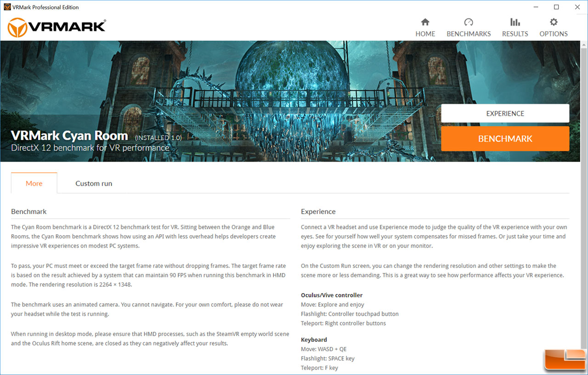
Task: Click the '(INSTALLED 1.0)' label
Action: (x=158, y=137)
